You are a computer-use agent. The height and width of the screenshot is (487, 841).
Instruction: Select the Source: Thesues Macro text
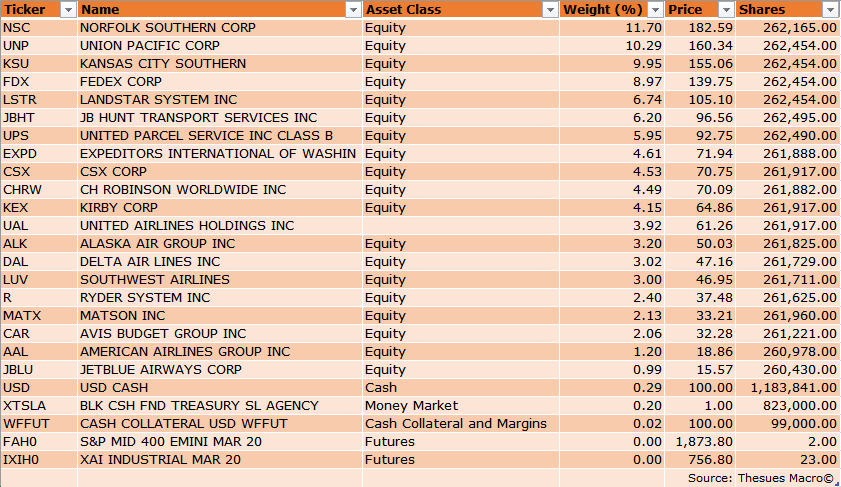coord(762,478)
